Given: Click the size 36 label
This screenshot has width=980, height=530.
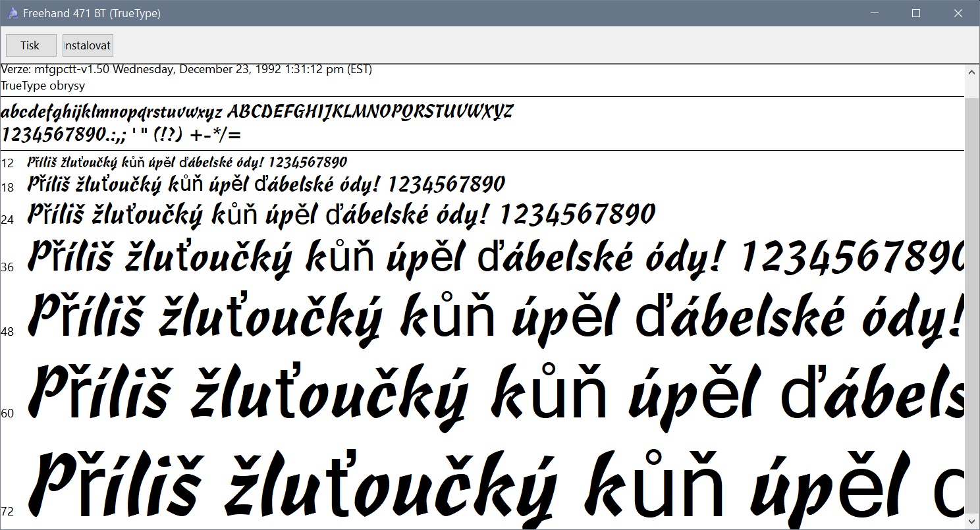Looking at the screenshot, I should click(7, 267).
